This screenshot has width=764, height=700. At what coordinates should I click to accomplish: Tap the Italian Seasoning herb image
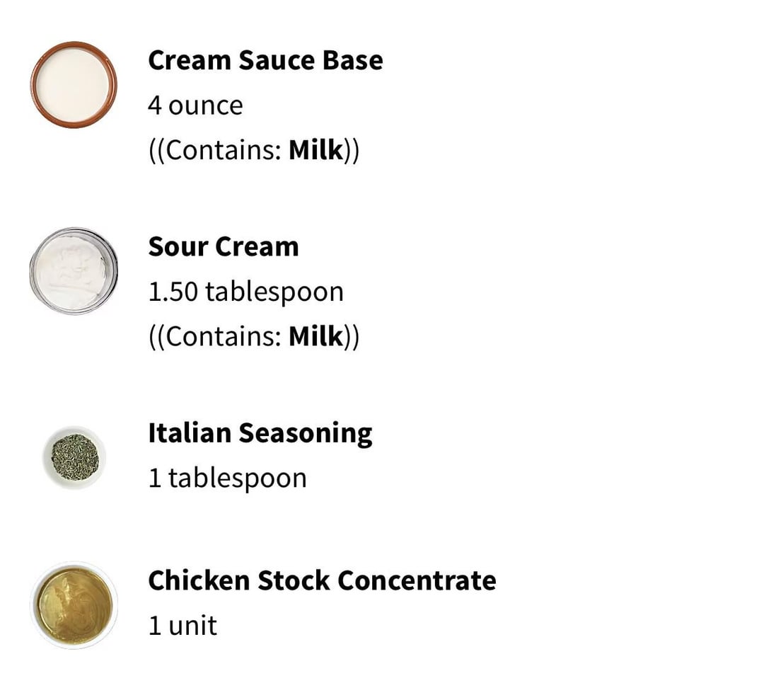pyautogui.click(x=74, y=457)
